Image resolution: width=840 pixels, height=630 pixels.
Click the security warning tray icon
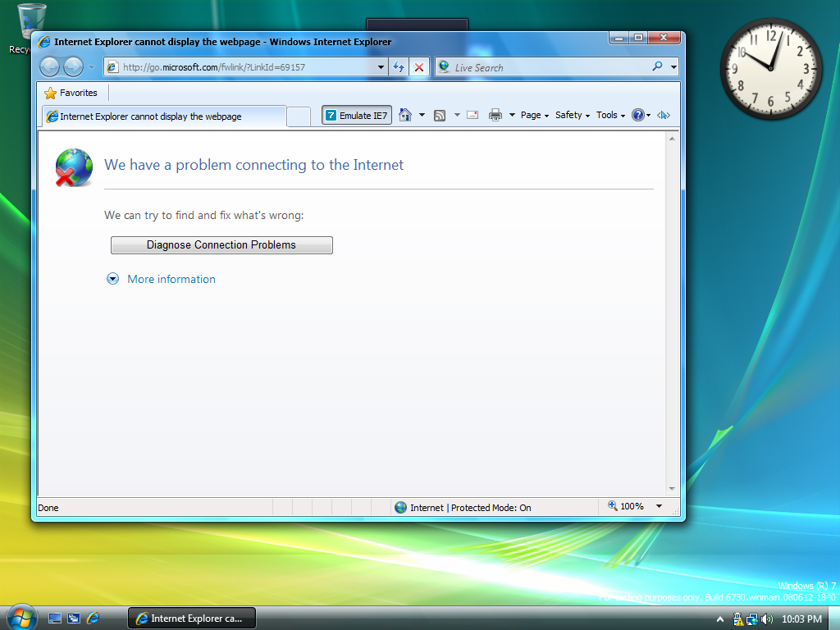[x=737, y=619]
